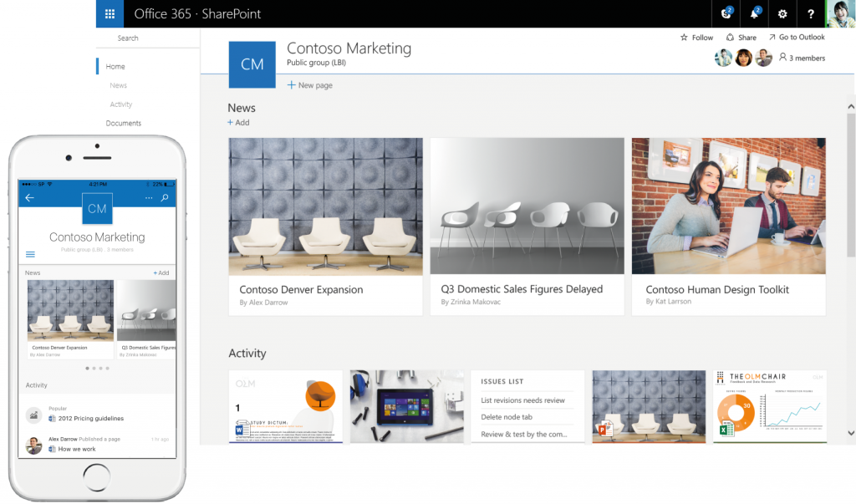Select Activity in the left navigation
Screen dimensions: 856x504
[120, 104]
